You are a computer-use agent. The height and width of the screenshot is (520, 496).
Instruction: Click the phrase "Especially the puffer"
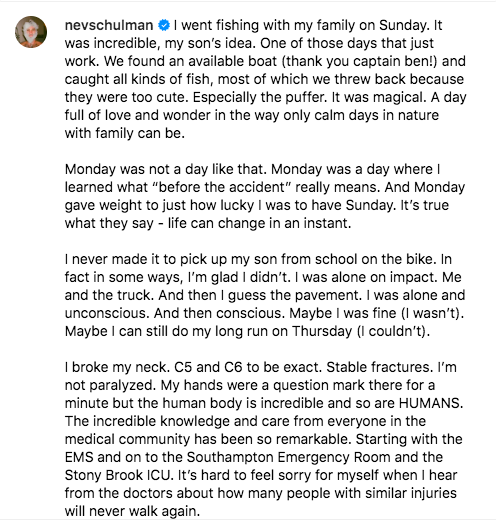pyautogui.click(x=259, y=97)
